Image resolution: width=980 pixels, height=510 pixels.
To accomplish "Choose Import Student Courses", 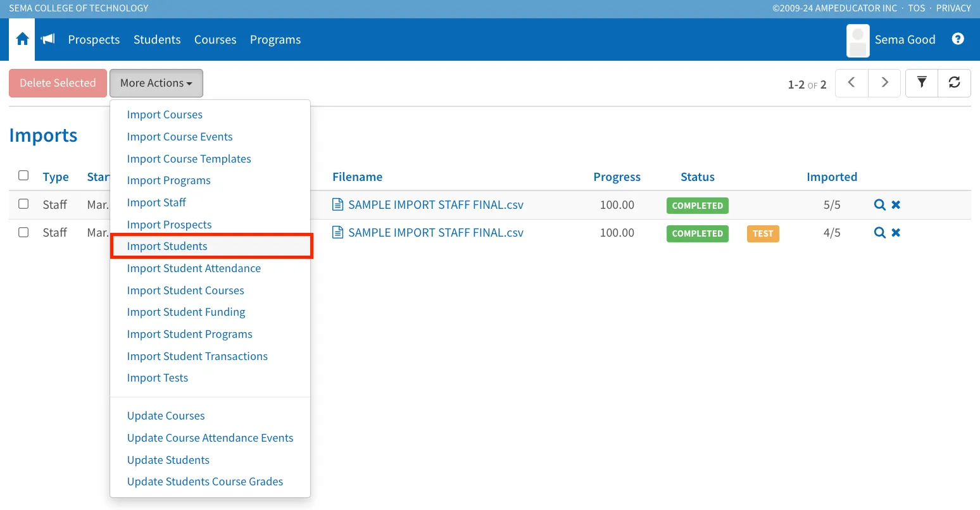I will [x=185, y=290].
